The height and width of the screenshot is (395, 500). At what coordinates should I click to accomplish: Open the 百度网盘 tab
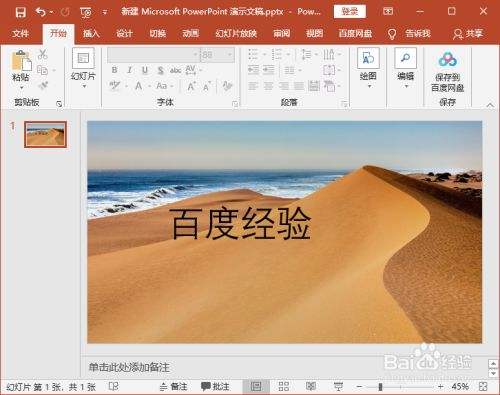pyautogui.click(x=355, y=33)
